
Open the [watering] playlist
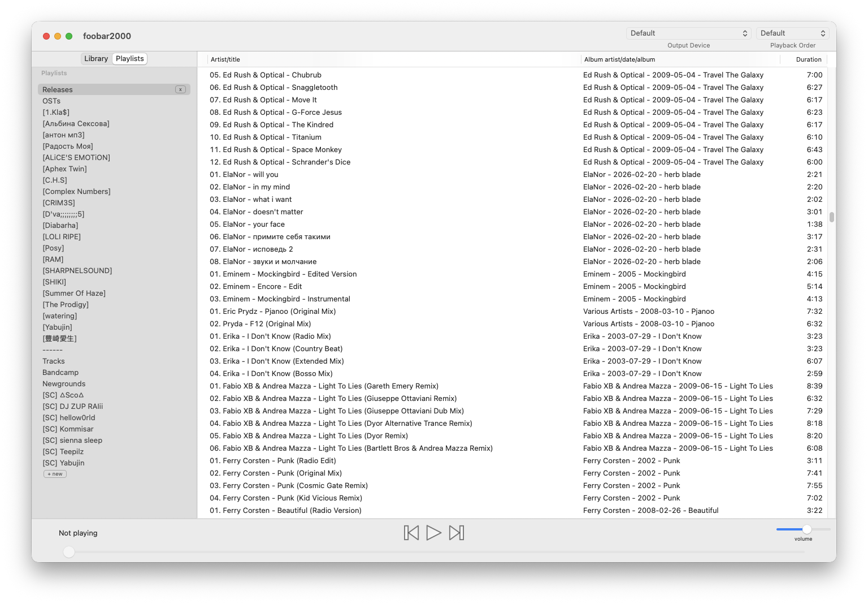(x=114, y=316)
